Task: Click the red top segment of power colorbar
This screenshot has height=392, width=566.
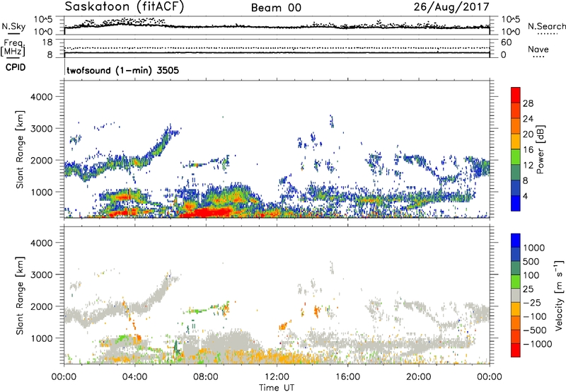Action: [x=516, y=96]
